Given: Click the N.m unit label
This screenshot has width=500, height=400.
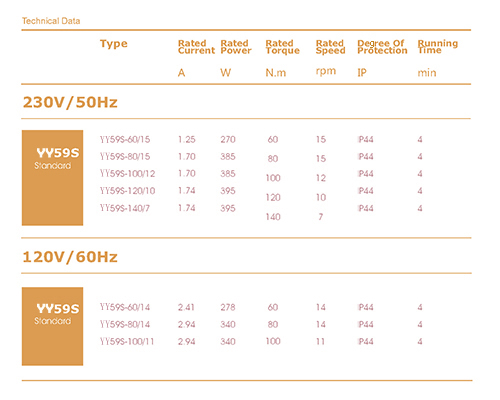Looking at the screenshot, I should point(276,73).
